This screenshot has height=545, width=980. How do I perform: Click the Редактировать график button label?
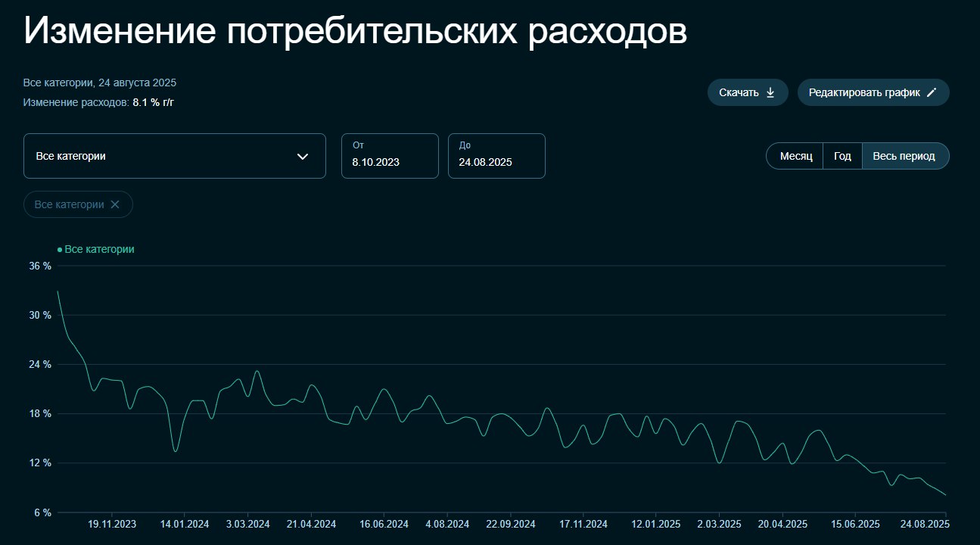(864, 92)
